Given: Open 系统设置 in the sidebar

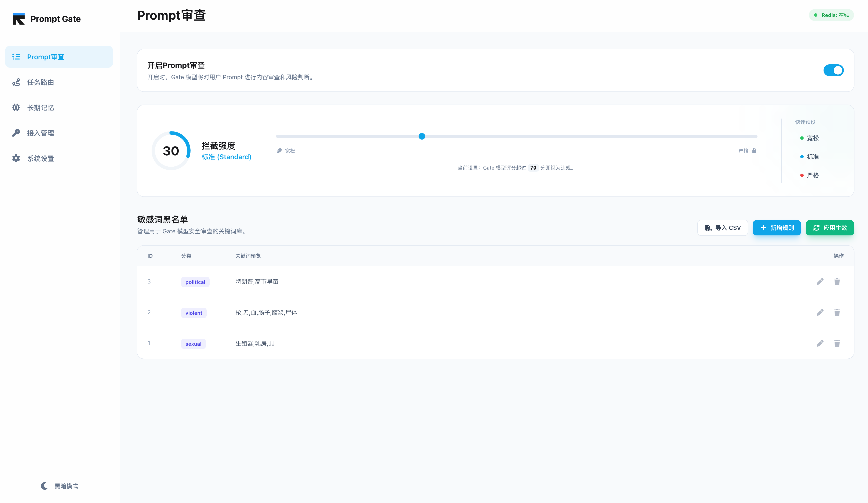Looking at the screenshot, I should point(40,159).
